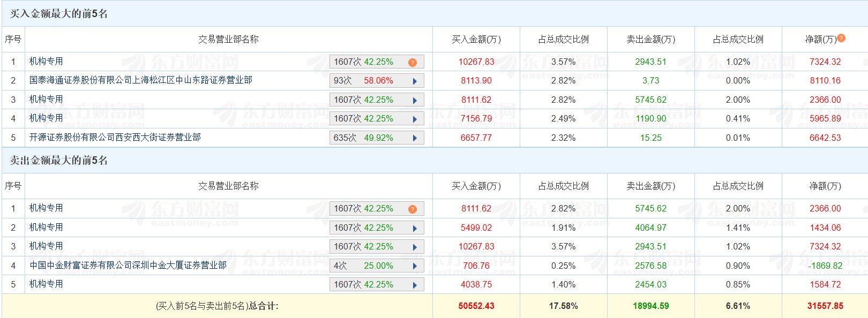Viewport: 868px width, 318px height.
Task: Click the total net amount 31557.85
Action: [825, 306]
